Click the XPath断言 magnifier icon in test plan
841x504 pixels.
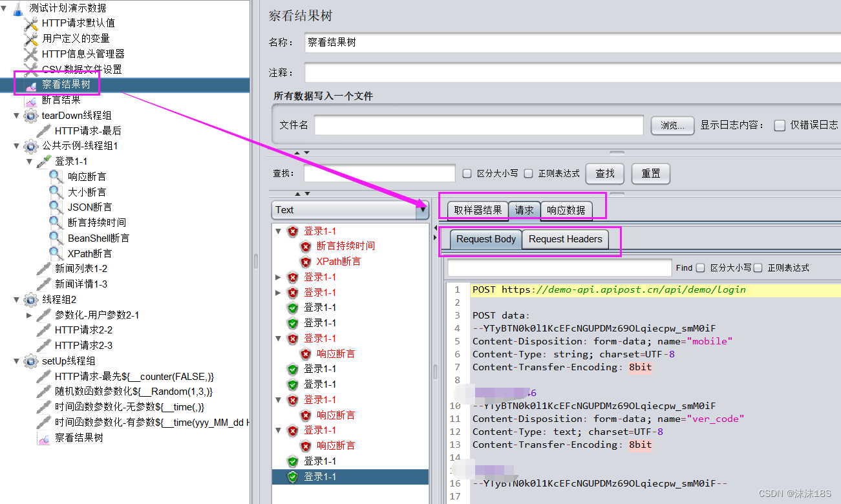pyautogui.click(x=57, y=253)
